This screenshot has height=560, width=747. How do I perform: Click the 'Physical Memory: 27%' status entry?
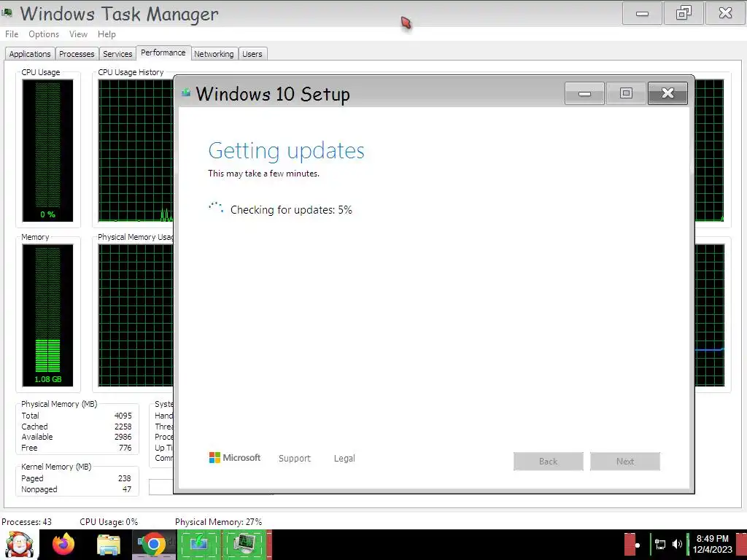(218, 522)
